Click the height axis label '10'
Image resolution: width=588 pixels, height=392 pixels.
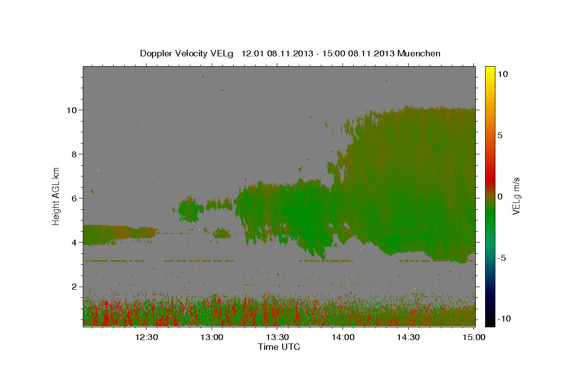click(x=72, y=110)
